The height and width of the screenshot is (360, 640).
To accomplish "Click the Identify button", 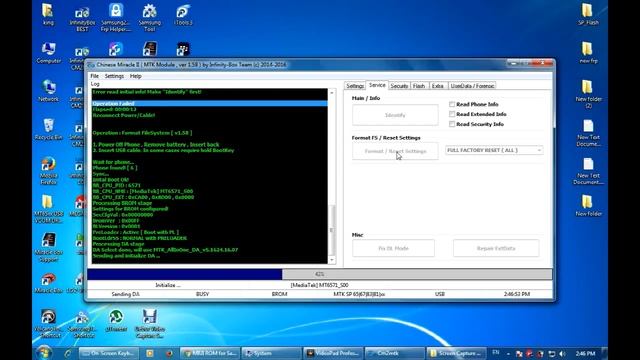I will [395, 115].
